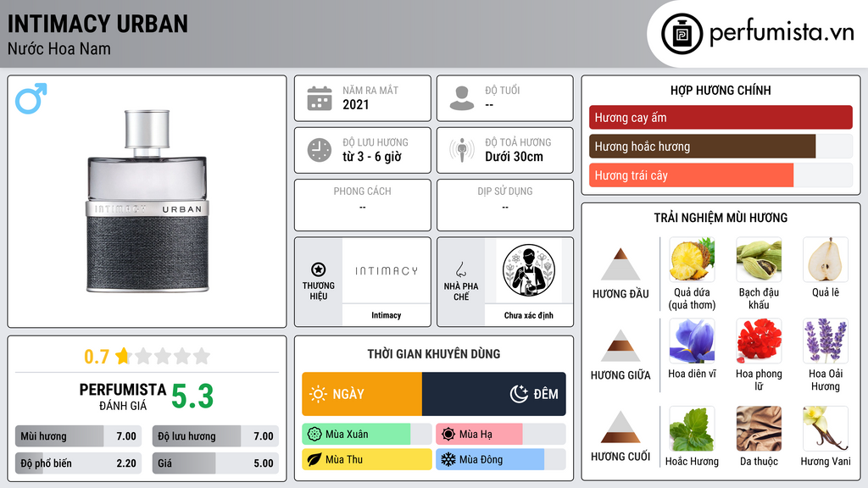
Task: Click the base notes pyramid icon
Action: (620, 427)
